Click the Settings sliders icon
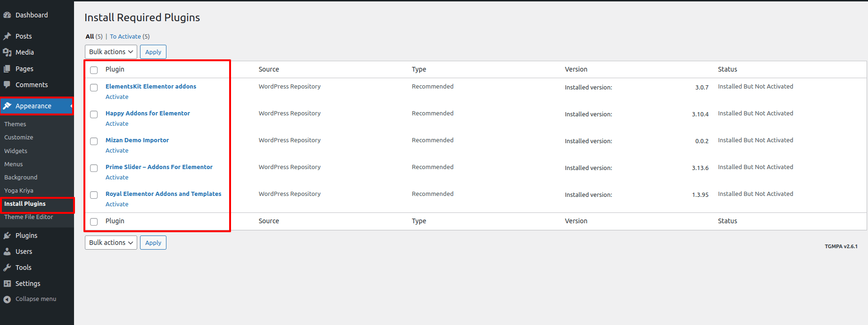 tap(7, 284)
